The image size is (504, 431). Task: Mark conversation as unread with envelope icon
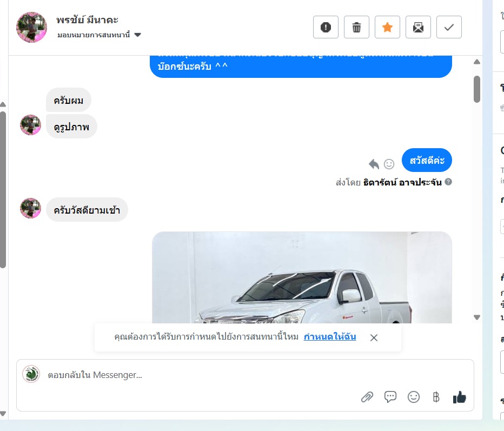click(x=418, y=27)
